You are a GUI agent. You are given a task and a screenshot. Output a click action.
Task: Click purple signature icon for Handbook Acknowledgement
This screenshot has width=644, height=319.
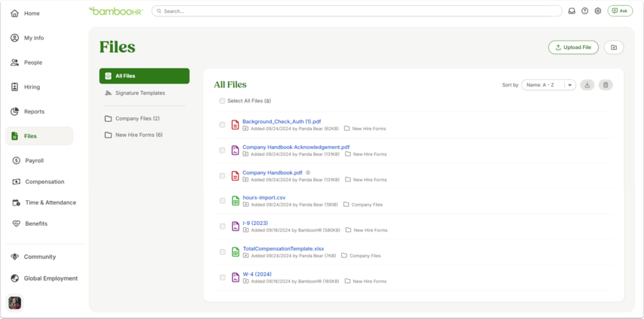(x=235, y=150)
